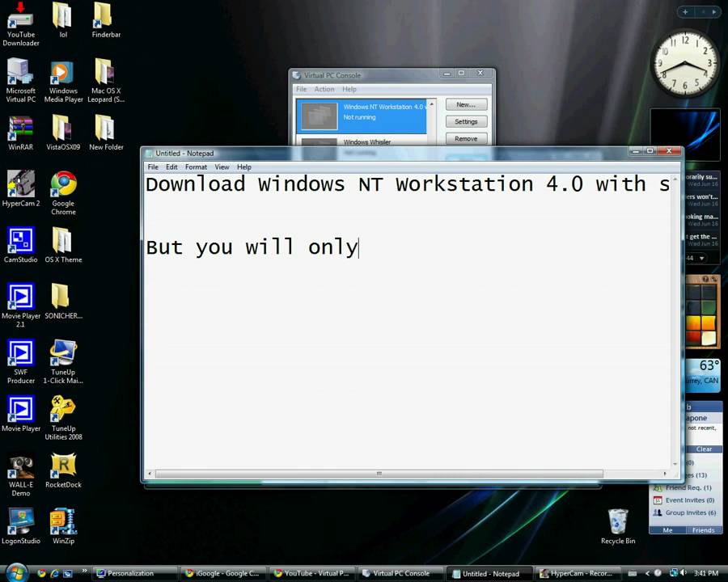Show hidden tray icons arrow
728x582 pixels.
click(647, 573)
